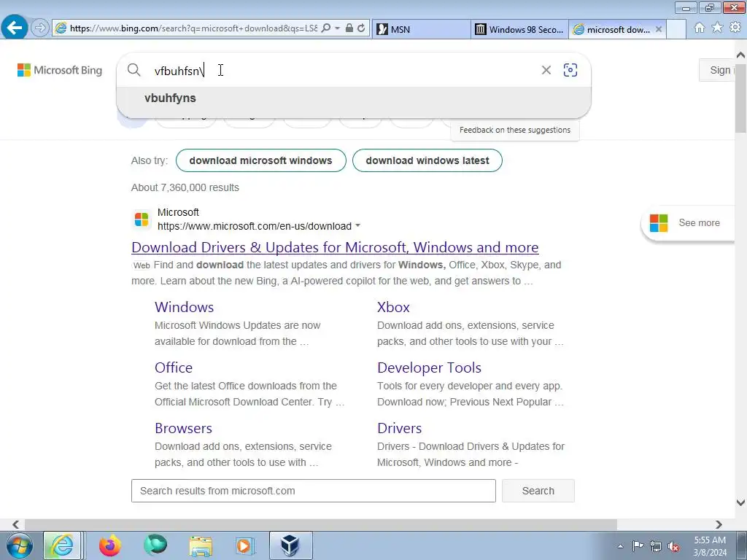Click the network tray icon
Image resolution: width=747 pixels, height=560 pixels.
pos(656,546)
